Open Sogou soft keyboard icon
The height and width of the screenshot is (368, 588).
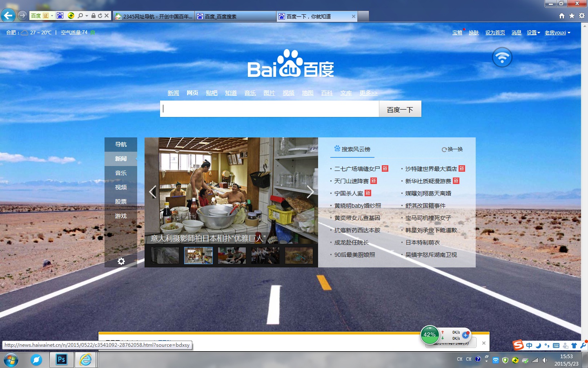556,346
